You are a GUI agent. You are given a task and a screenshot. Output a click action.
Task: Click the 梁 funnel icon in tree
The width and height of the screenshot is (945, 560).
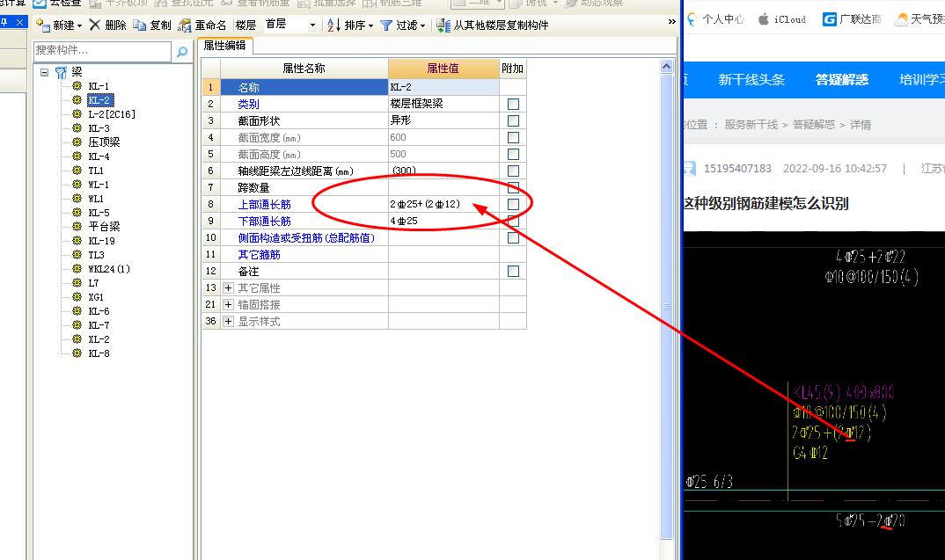61,72
